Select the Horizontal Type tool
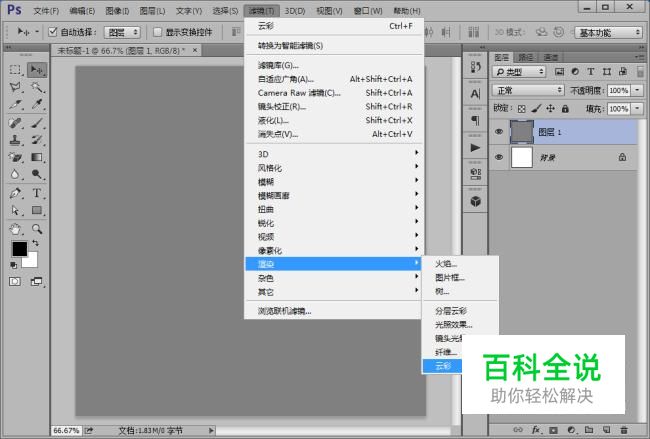 tap(36, 193)
